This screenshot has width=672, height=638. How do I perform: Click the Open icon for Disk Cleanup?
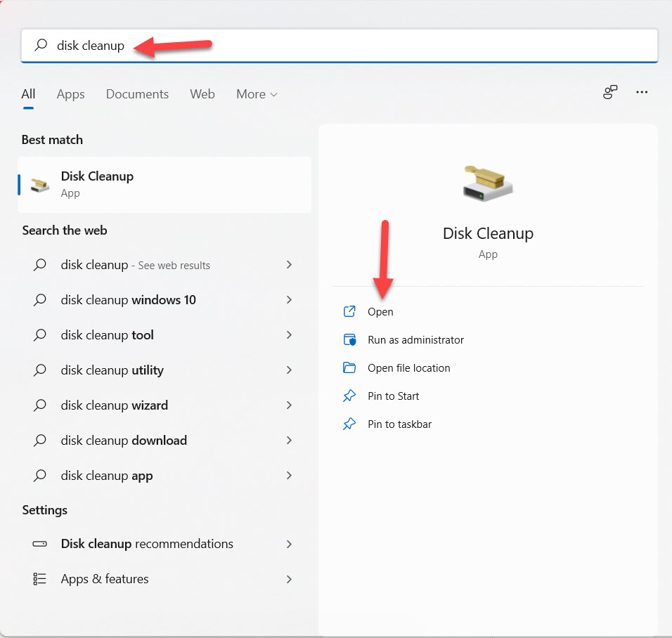349,312
